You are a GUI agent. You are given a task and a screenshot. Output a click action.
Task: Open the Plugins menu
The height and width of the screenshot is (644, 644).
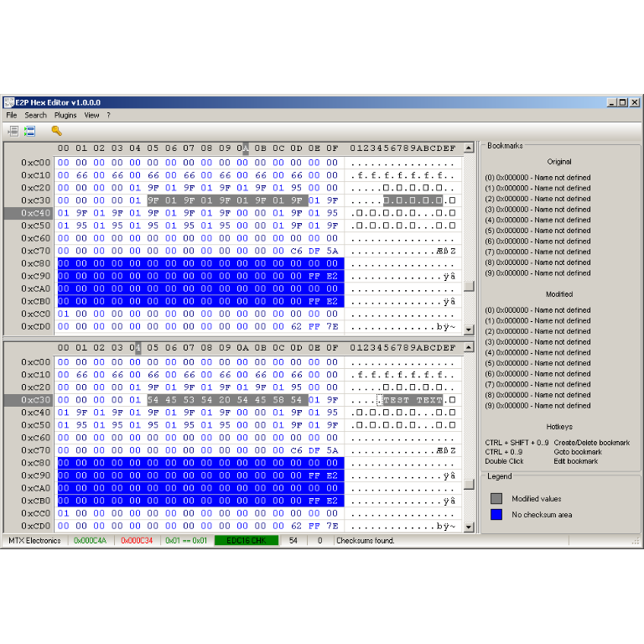tap(65, 115)
